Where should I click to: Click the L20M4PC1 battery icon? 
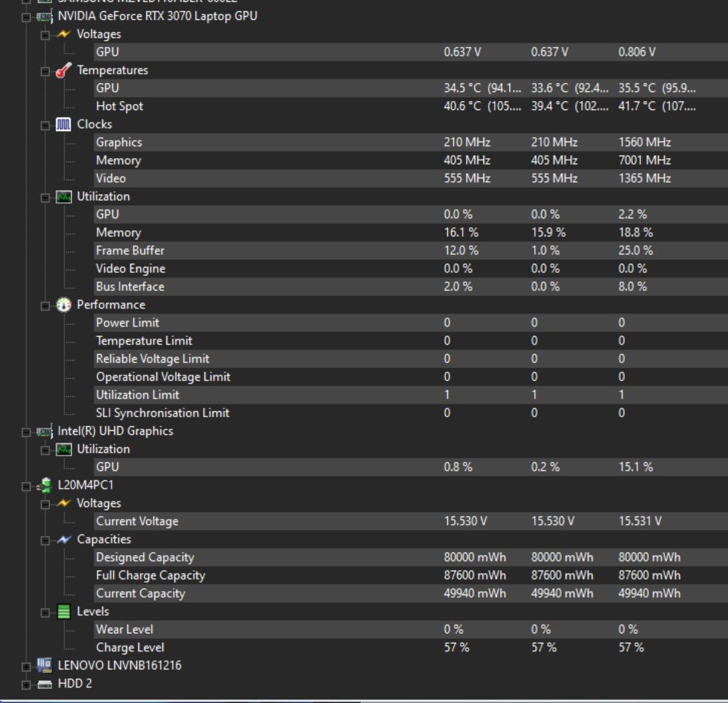45,485
